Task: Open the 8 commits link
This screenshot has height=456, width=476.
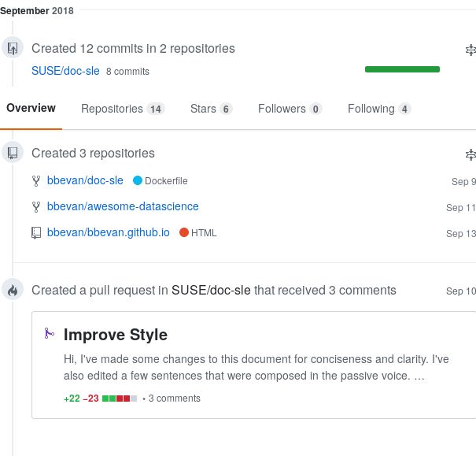Action: 127,72
